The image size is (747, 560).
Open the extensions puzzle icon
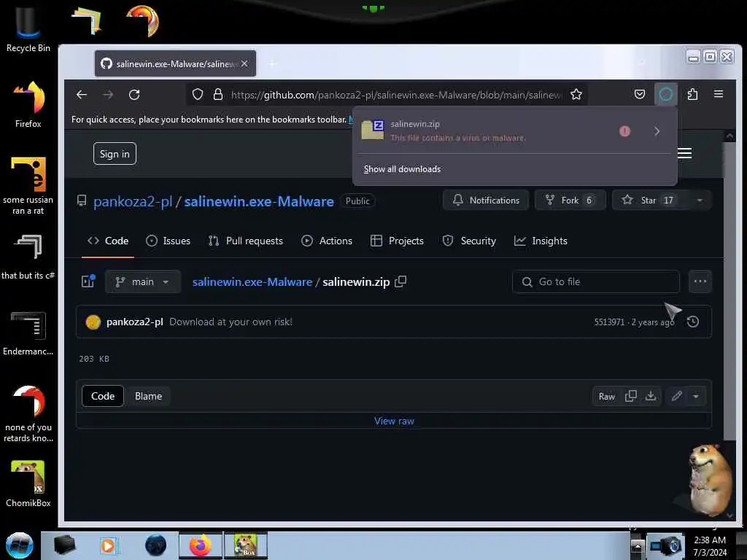[x=692, y=94]
